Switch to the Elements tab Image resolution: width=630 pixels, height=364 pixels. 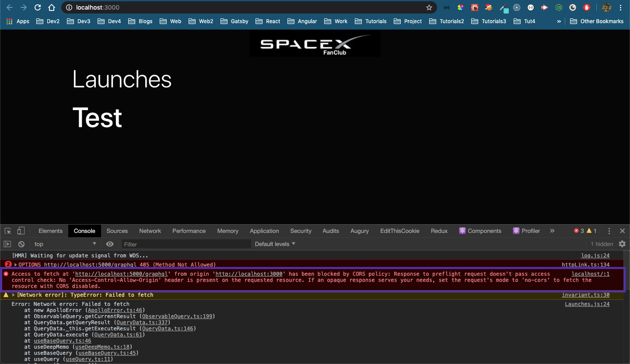point(50,231)
